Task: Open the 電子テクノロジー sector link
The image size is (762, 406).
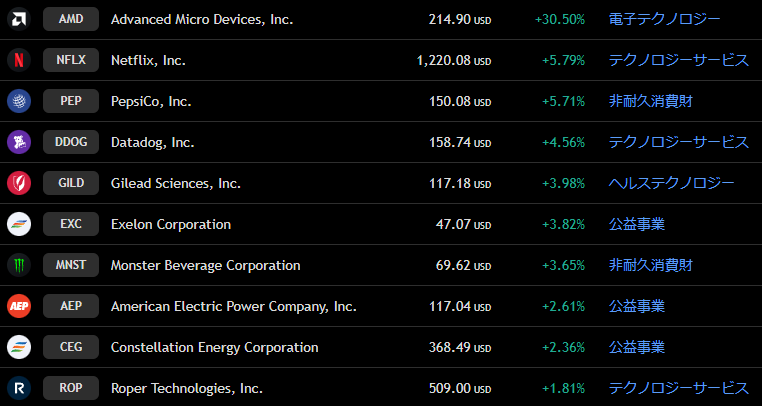Action: pos(665,19)
